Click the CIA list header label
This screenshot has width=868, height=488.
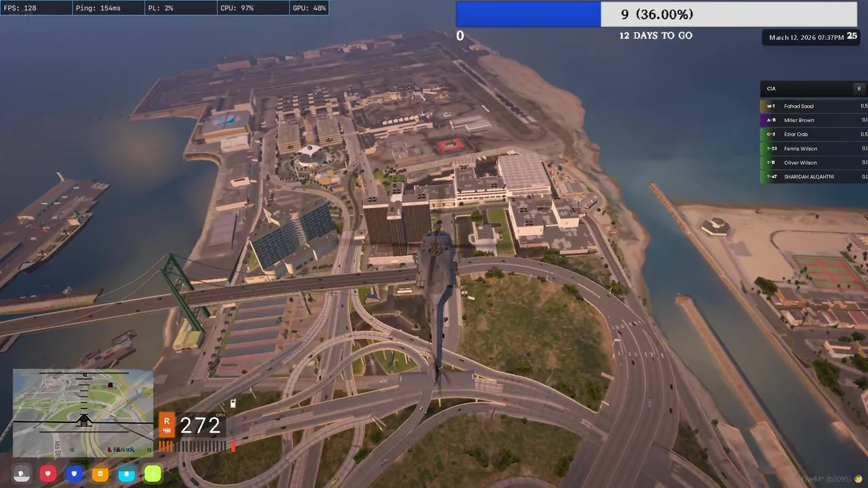point(771,89)
